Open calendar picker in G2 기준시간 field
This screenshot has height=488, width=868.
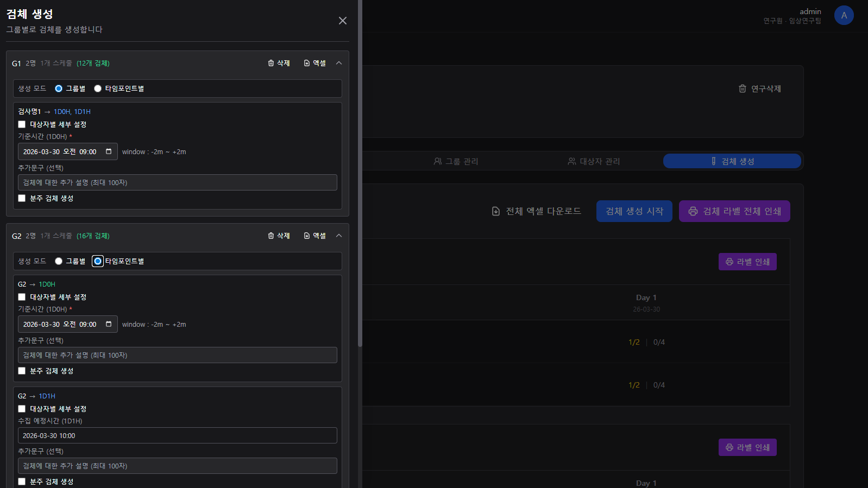109,324
